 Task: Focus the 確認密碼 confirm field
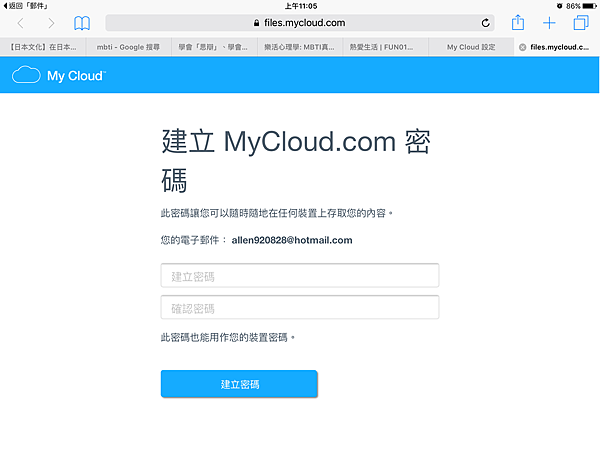300,307
